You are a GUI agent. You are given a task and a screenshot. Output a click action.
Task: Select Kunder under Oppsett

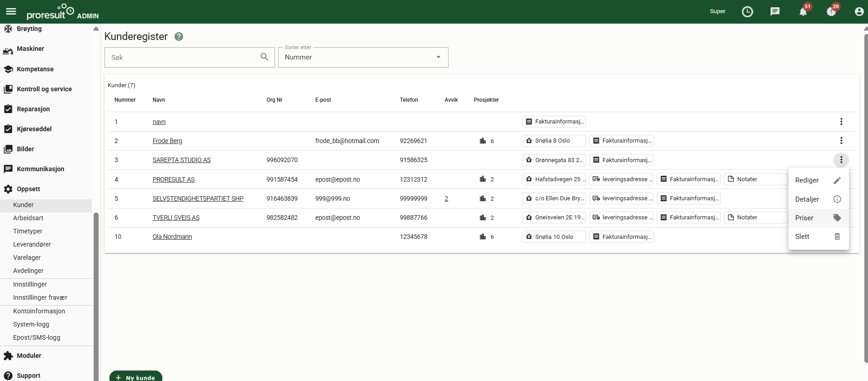[46, 205]
